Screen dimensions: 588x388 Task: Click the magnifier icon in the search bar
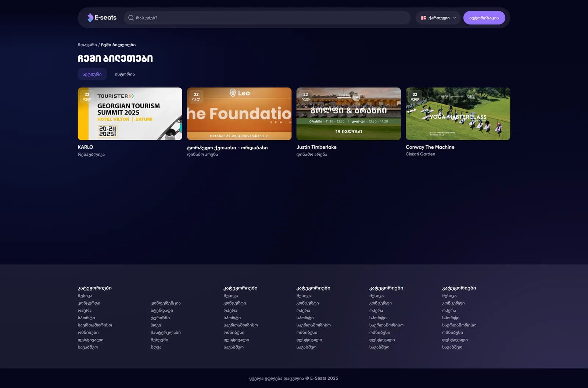pyautogui.click(x=131, y=18)
